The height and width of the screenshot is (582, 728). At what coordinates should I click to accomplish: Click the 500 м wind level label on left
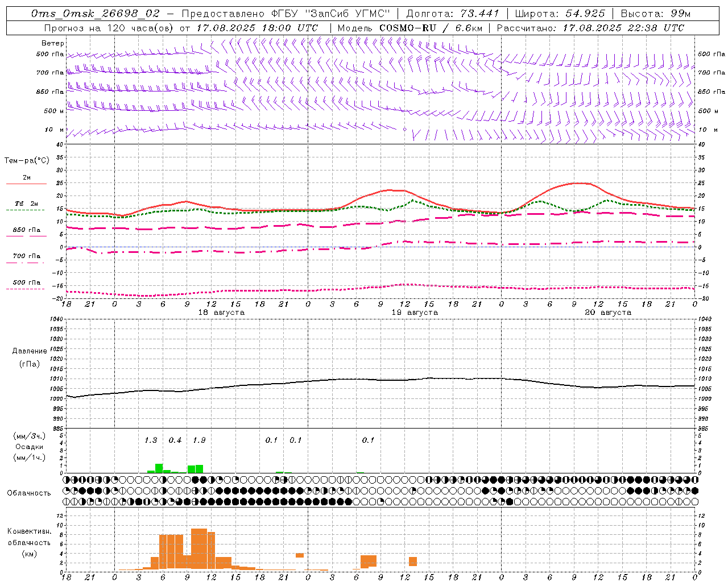55,111
